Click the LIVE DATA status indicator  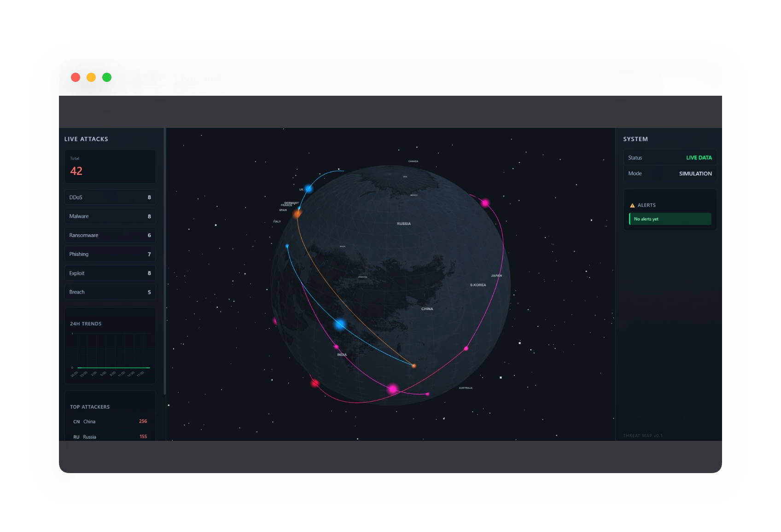tap(698, 157)
